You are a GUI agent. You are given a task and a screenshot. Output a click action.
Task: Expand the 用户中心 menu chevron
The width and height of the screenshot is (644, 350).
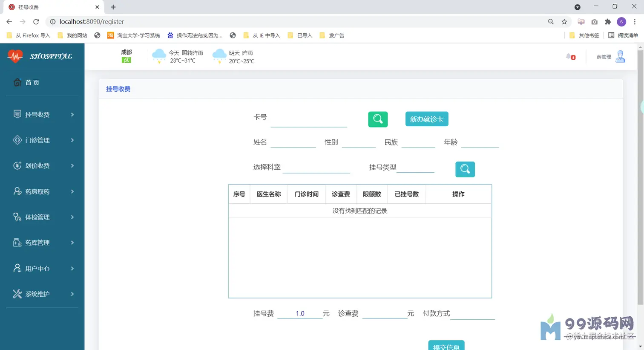click(x=72, y=269)
